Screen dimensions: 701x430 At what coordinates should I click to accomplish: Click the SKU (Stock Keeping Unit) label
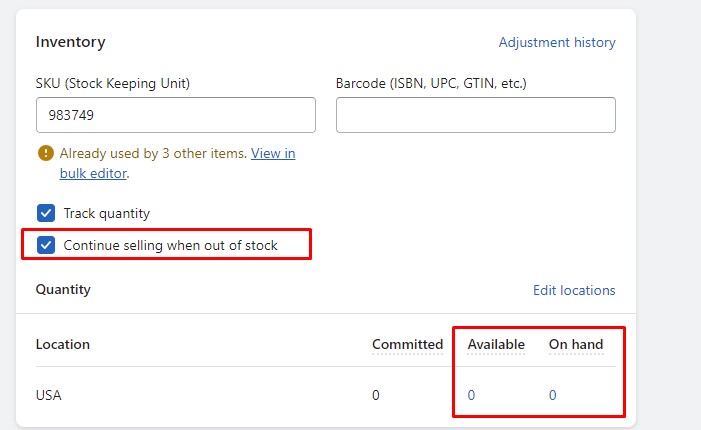(x=113, y=83)
